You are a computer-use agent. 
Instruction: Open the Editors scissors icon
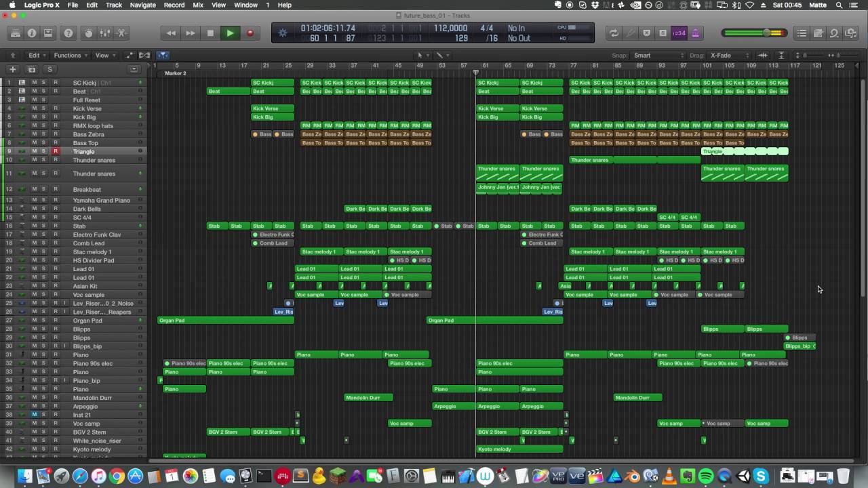point(121,33)
